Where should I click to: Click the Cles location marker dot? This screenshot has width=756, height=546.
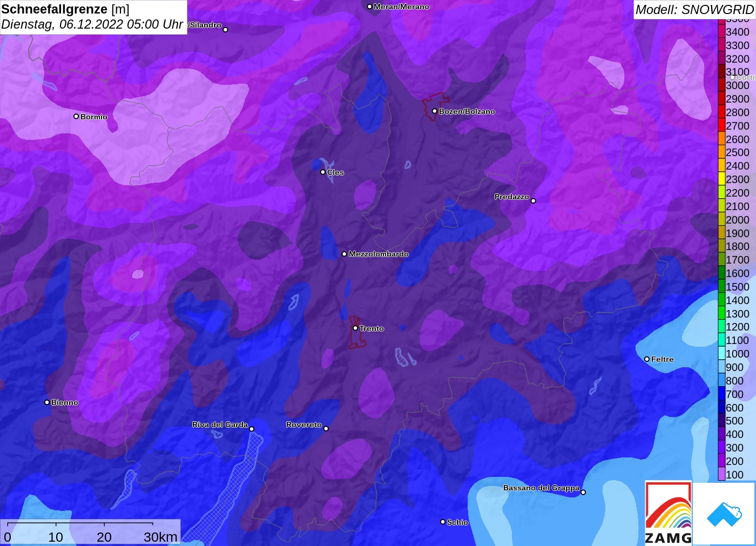[x=323, y=172]
